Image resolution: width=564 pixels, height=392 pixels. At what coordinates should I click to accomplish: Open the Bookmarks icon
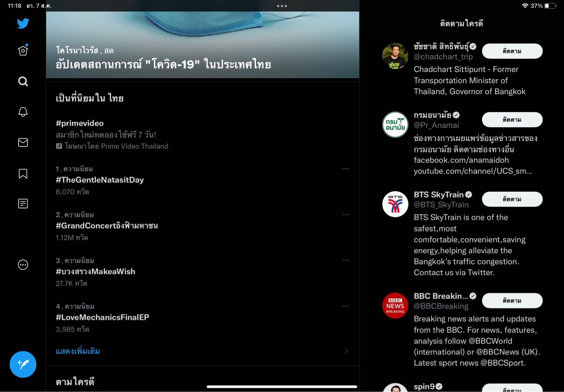pyautogui.click(x=23, y=173)
